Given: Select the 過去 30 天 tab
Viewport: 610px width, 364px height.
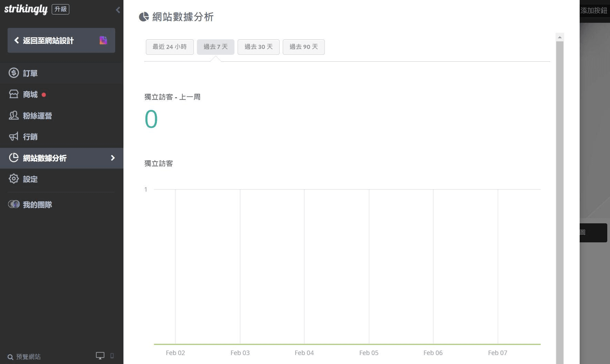Looking at the screenshot, I should (259, 47).
